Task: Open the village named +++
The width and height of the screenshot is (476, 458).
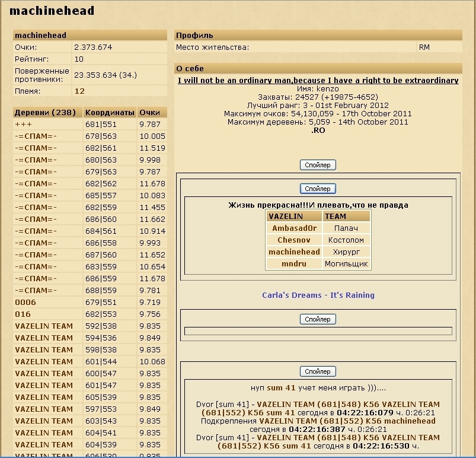Action: tap(24, 125)
